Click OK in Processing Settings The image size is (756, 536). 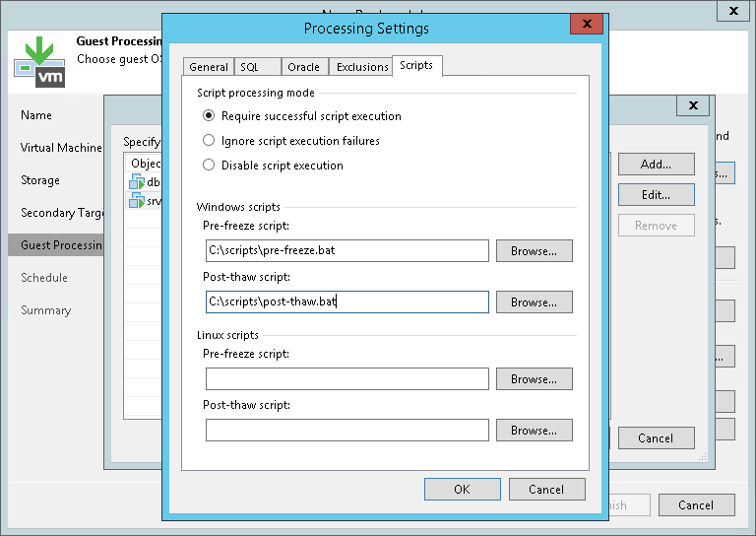pyautogui.click(x=462, y=490)
